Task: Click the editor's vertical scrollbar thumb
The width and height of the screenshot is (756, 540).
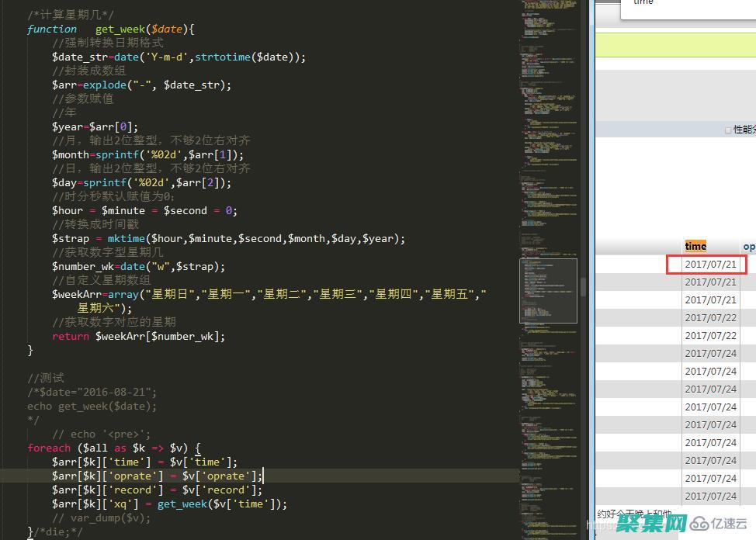Action: pos(584,287)
